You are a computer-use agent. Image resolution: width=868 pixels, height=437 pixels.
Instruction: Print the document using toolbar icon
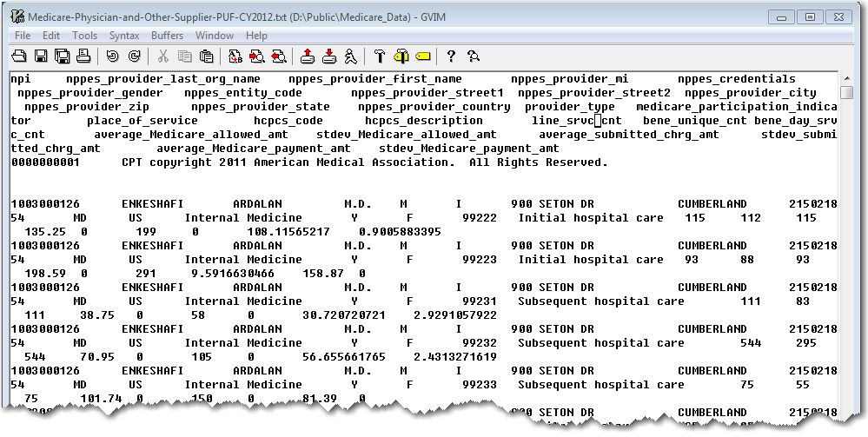tap(83, 56)
